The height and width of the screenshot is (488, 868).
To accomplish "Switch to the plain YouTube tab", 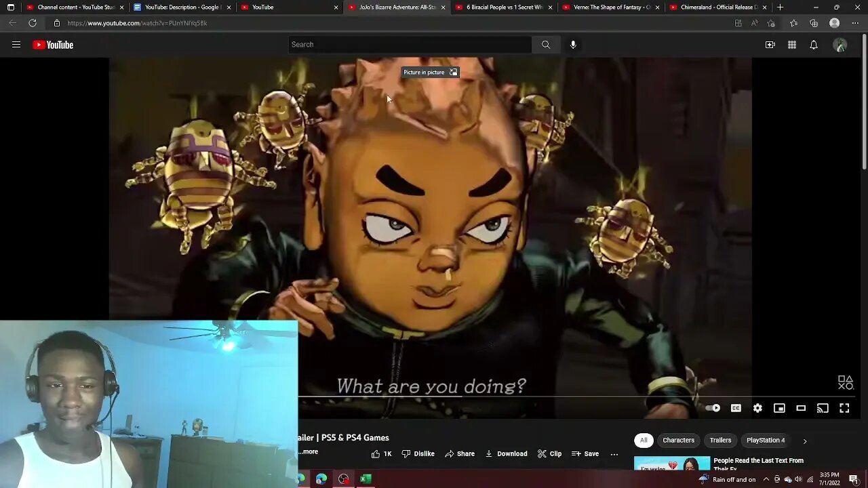I will 289,7.
